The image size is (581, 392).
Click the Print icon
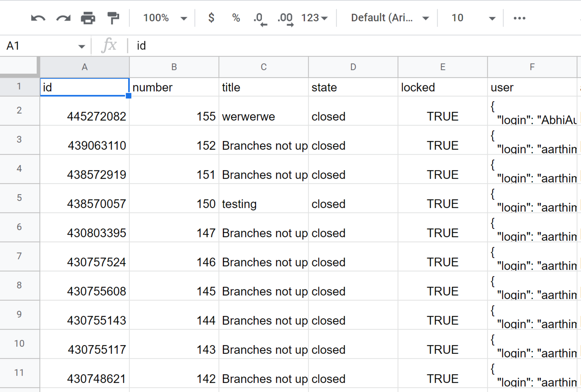88,18
